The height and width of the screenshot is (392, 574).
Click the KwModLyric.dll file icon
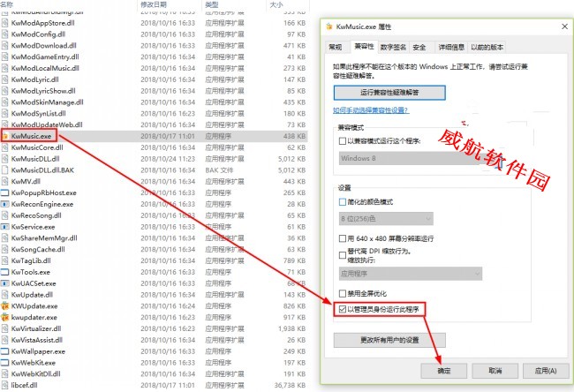pos(4,79)
